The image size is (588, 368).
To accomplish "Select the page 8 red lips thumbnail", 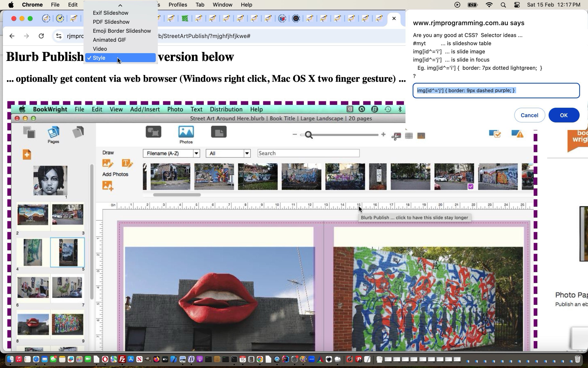I will pos(33,324).
